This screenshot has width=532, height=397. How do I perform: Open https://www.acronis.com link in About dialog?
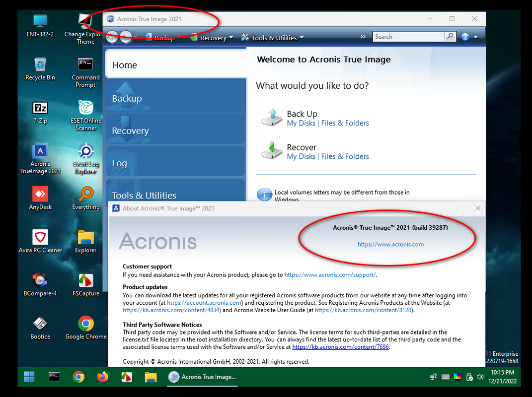390,244
